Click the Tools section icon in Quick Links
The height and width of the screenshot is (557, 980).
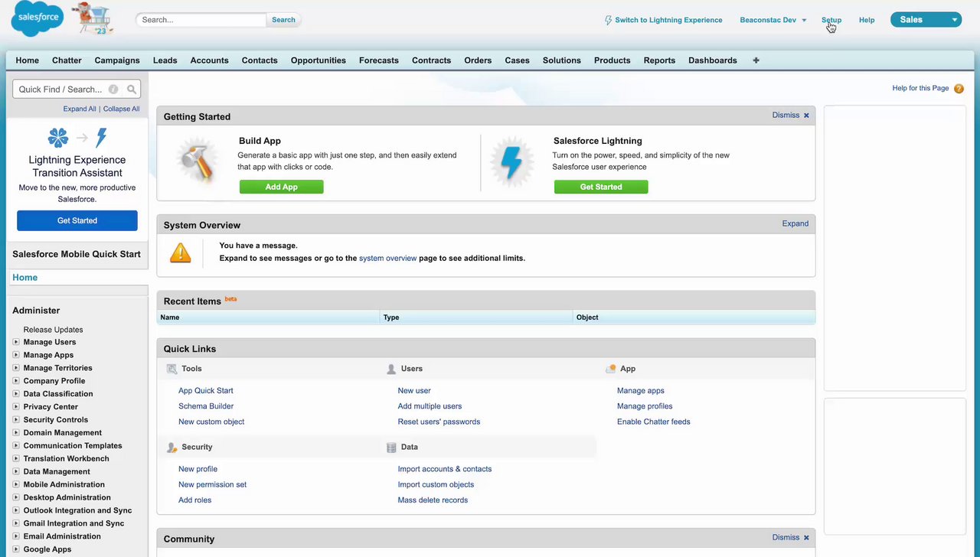[172, 369]
